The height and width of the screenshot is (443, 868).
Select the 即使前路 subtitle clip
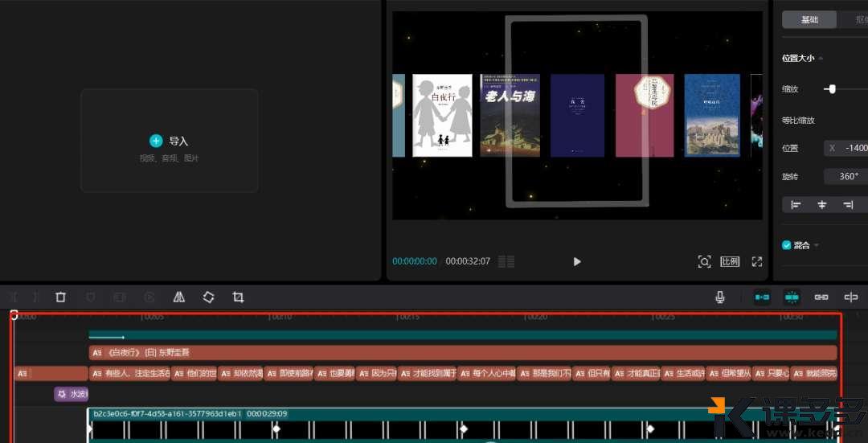point(289,373)
